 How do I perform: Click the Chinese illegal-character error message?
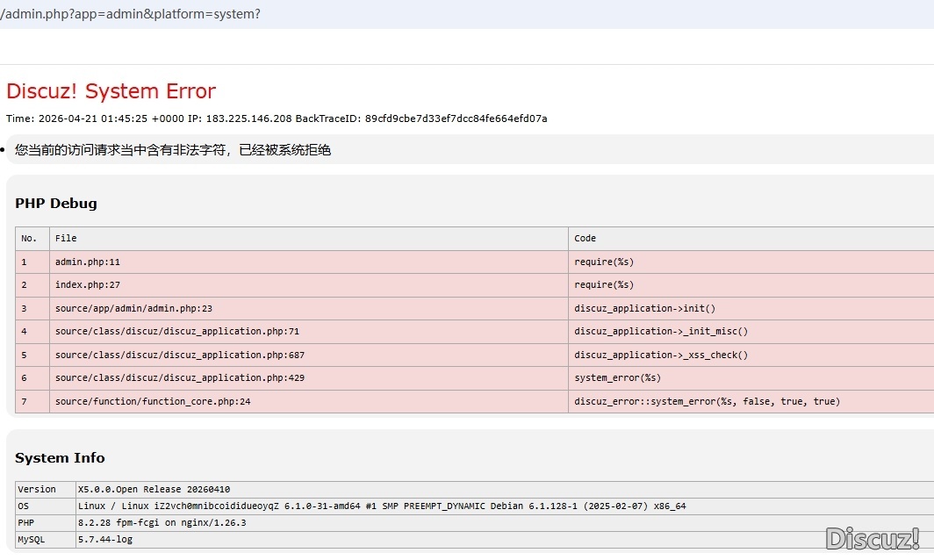[173, 150]
